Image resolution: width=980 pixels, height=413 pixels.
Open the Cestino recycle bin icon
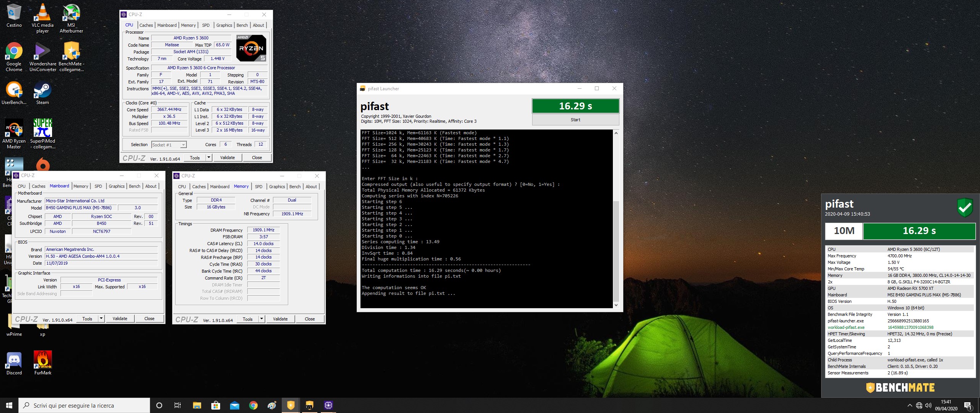point(14,15)
